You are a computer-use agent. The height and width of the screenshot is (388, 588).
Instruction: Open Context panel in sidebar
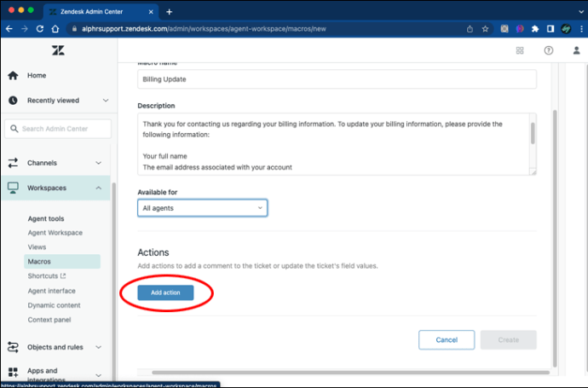49,320
